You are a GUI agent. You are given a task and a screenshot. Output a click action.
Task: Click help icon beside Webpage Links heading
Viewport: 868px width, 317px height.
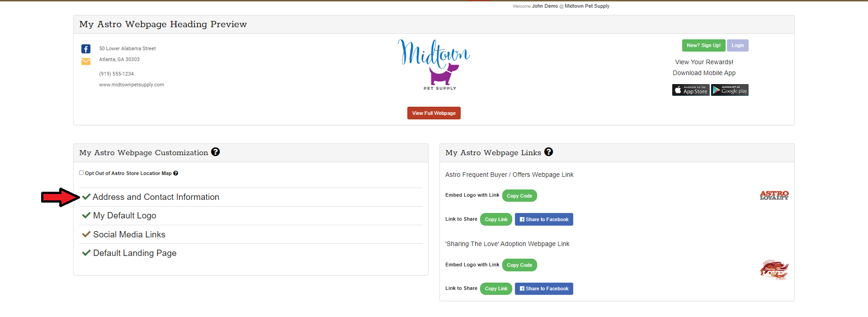pyautogui.click(x=548, y=152)
